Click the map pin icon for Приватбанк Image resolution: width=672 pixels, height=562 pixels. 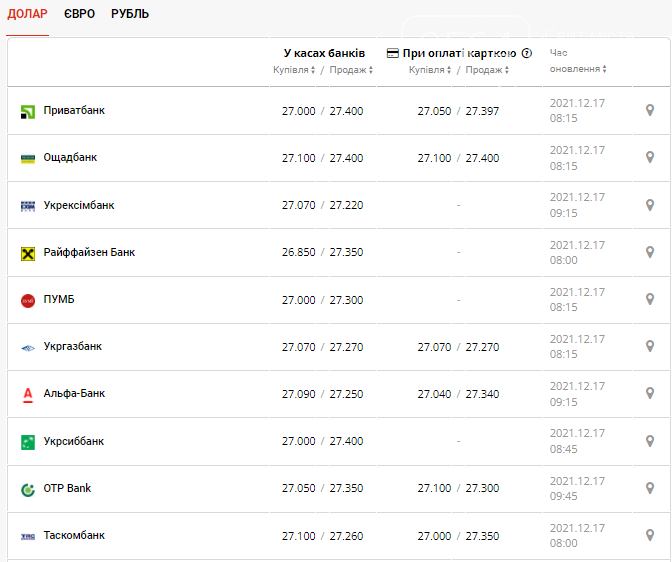(x=650, y=111)
